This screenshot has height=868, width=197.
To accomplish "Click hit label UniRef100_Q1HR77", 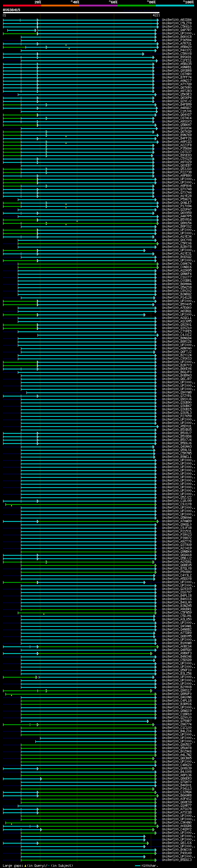I will (x=176, y=805).
